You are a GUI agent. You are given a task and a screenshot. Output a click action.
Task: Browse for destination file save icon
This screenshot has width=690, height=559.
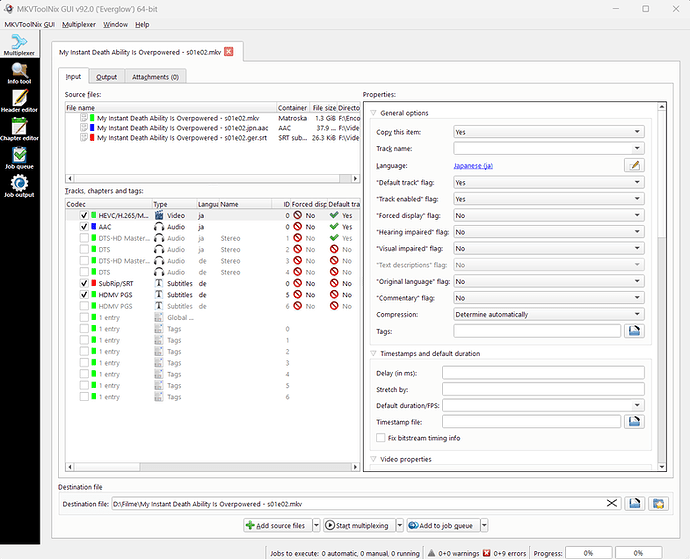635,504
